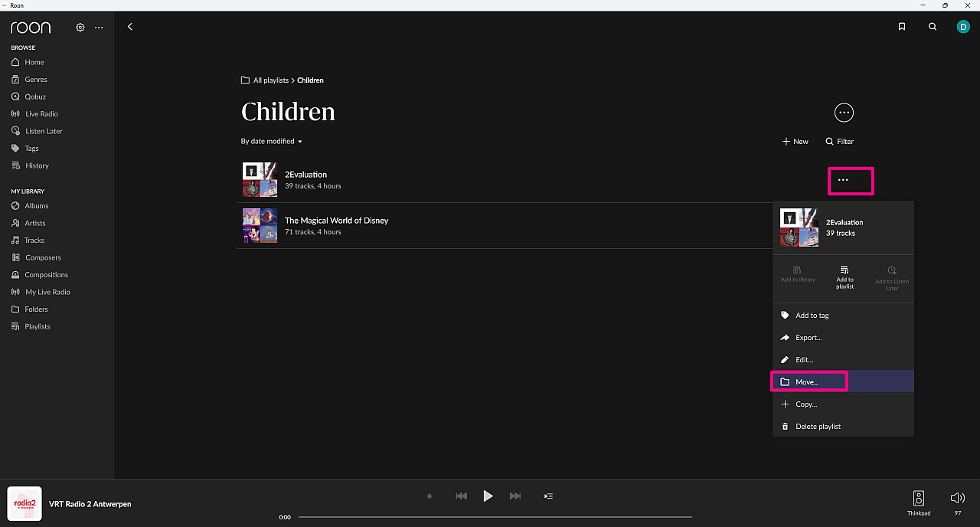Open search using magnifier icon
This screenshot has height=527, width=980.
coord(933,27)
